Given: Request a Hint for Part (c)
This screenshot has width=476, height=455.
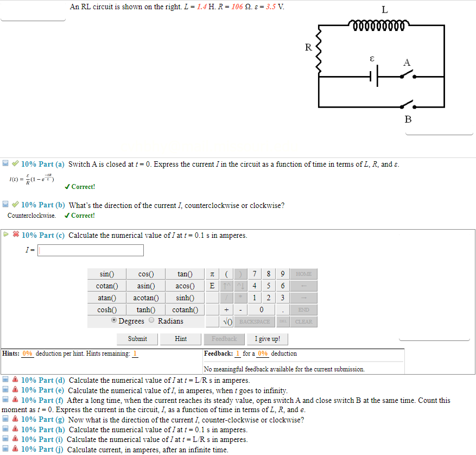Looking at the screenshot, I should 181,339.
